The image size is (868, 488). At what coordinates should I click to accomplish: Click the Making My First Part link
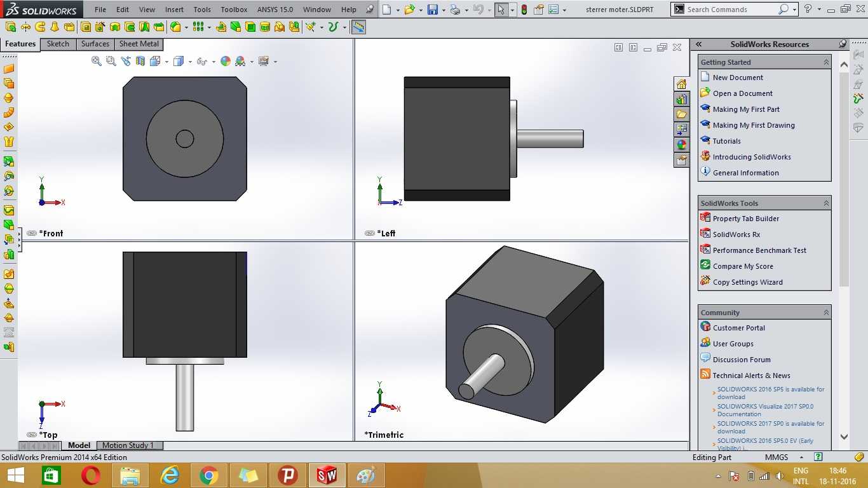click(746, 109)
